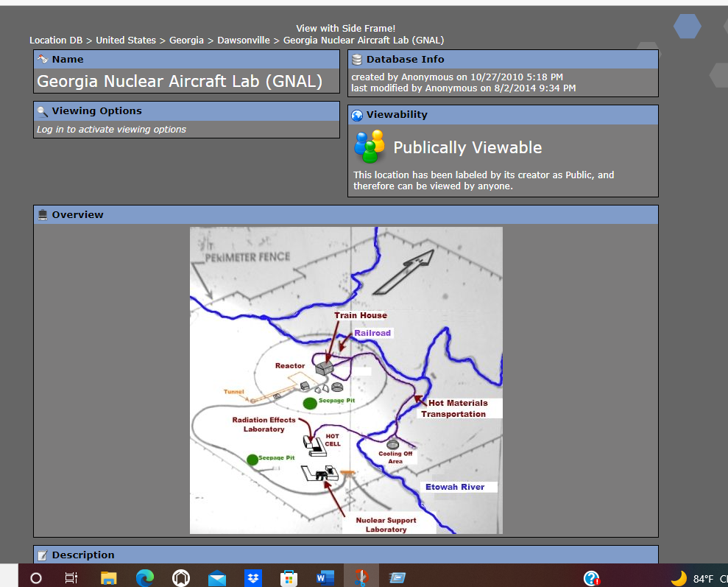This screenshot has width=728, height=587.
Task: Click the 'Name' panel heading text
Action: (68, 60)
